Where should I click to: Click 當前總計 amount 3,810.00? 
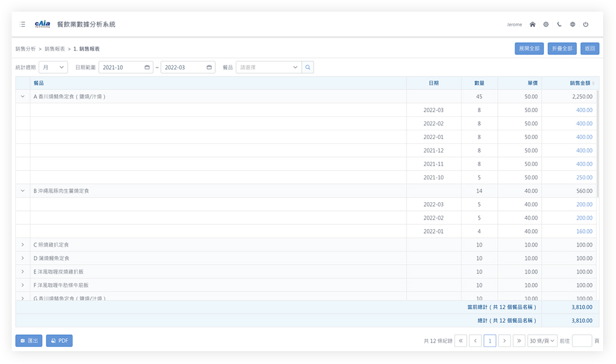pyautogui.click(x=582, y=307)
